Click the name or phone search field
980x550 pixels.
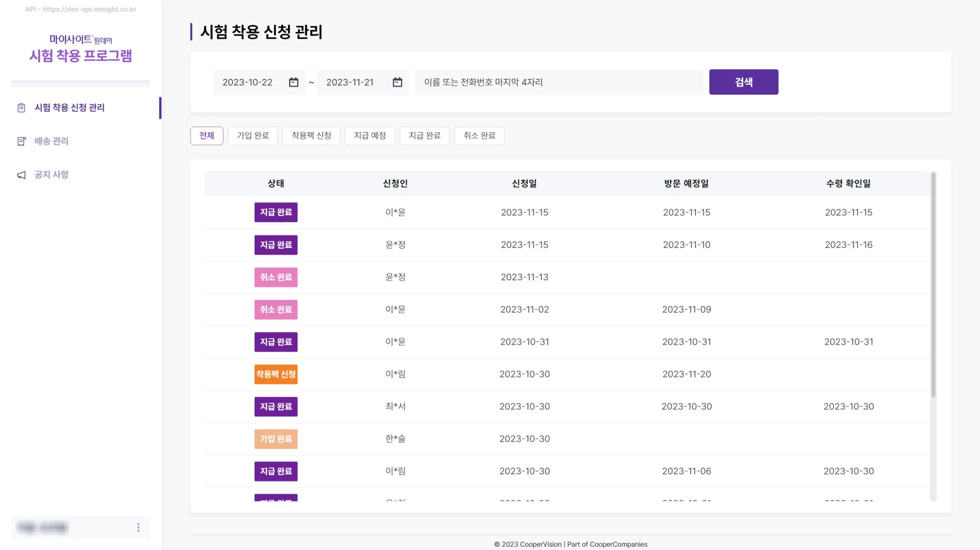(559, 82)
